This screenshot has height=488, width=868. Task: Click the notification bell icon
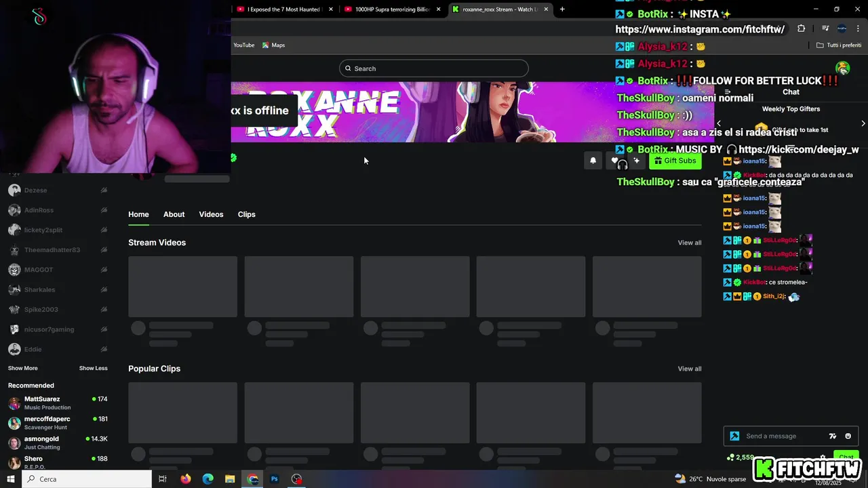click(x=593, y=161)
